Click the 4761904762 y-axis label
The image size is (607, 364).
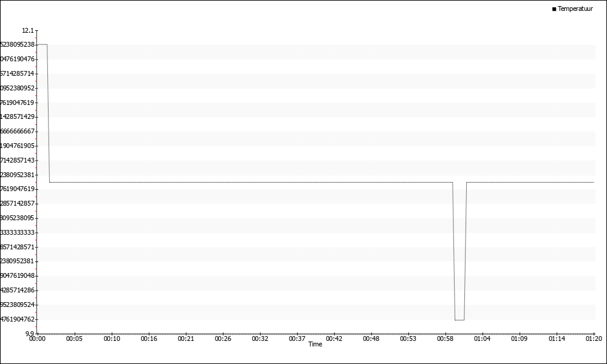pos(18,319)
